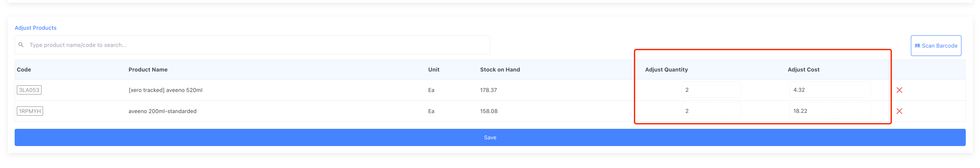This screenshot has height=168, width=980.
Task: Click unit Ea in the 1RPMYH row
Action: (431, 111)
